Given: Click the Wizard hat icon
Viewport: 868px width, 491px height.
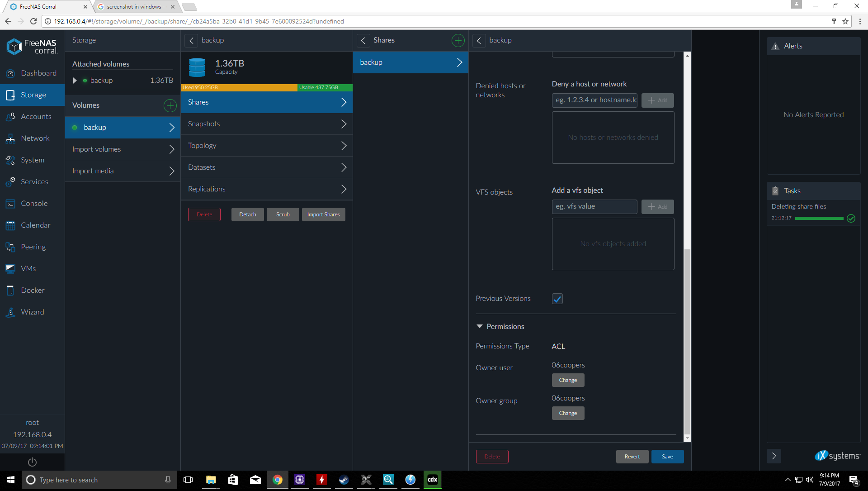Looking at the screenshot, I should click(x=10, y=312).
